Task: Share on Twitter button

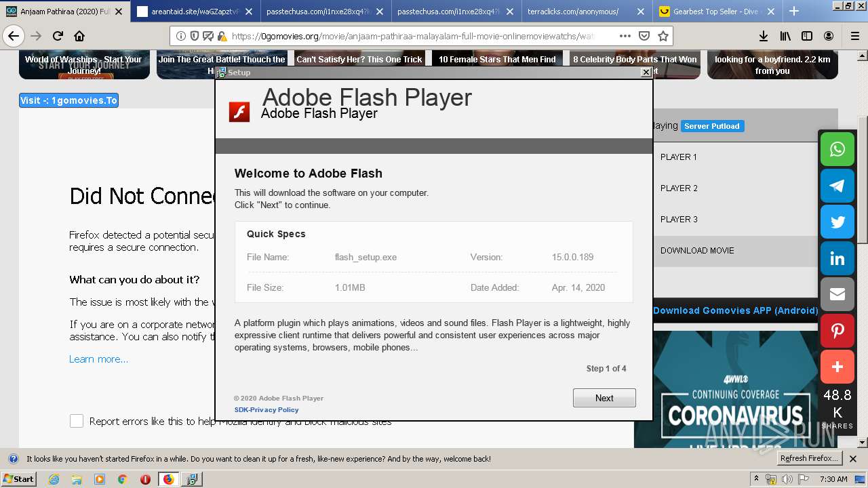Action: tap(837, 222)
